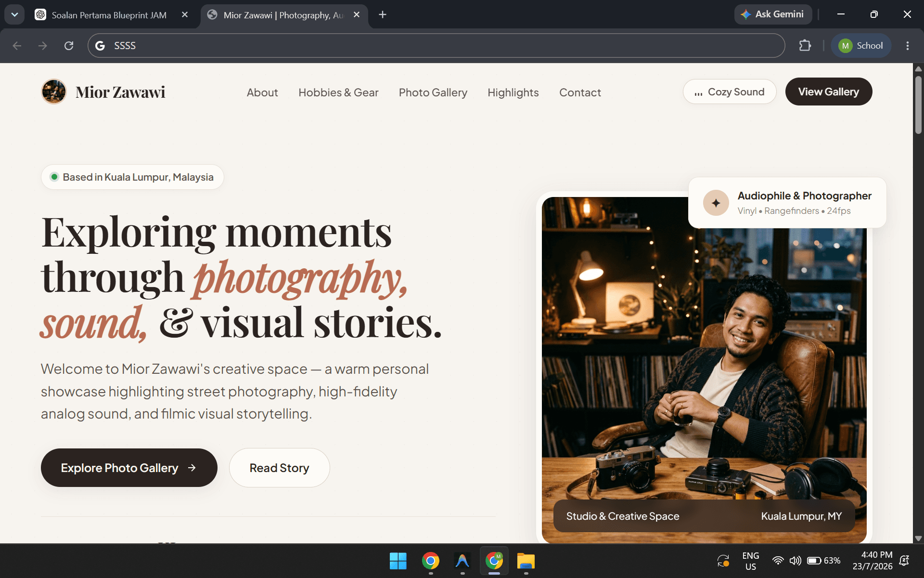Open Hobbies & Gear nav link

tap(338, 92)
